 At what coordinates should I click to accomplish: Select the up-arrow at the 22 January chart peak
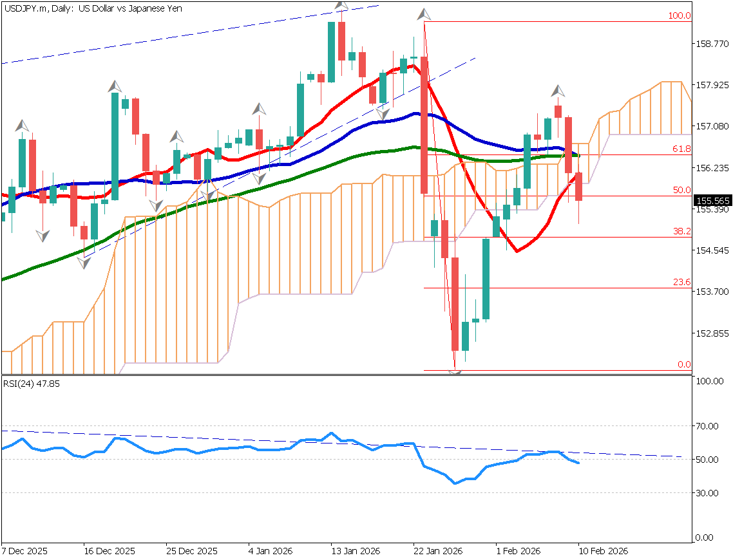(424, 13)
